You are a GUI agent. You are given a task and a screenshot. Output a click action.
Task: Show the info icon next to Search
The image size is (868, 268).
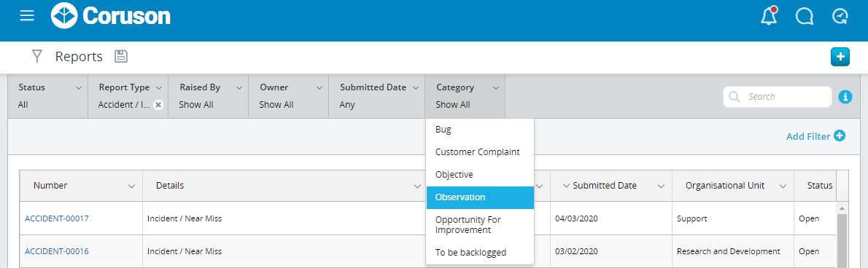coord(845,97)
